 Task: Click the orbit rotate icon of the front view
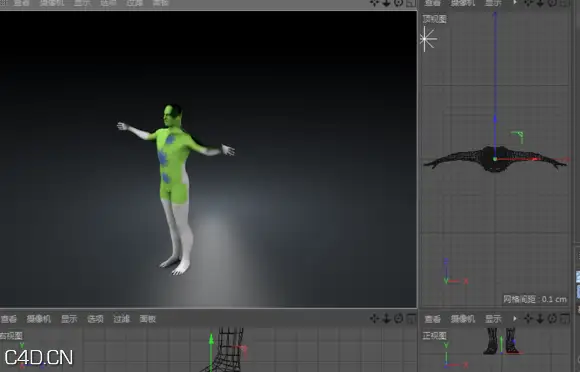point(552,318)
